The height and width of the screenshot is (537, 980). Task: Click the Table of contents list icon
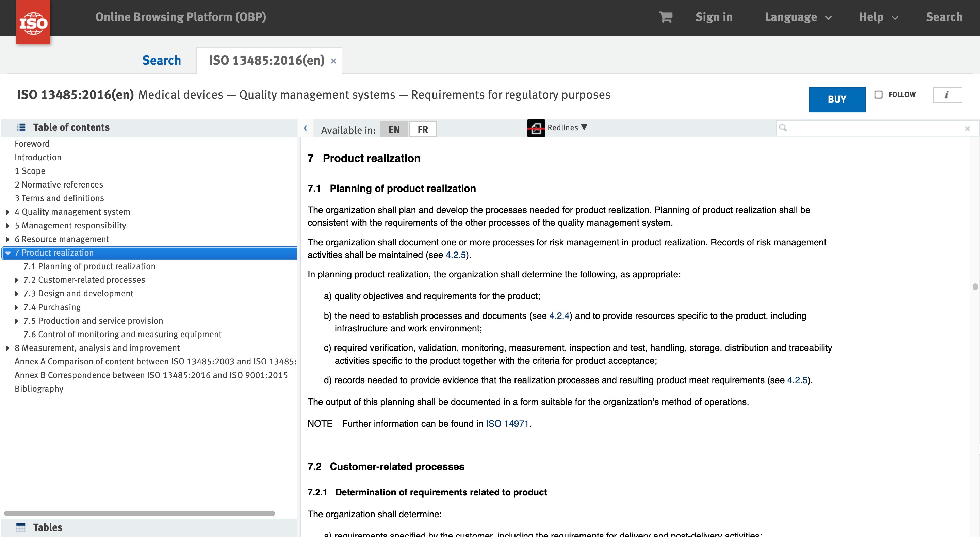pyautogui.click(x=21, y=127)
